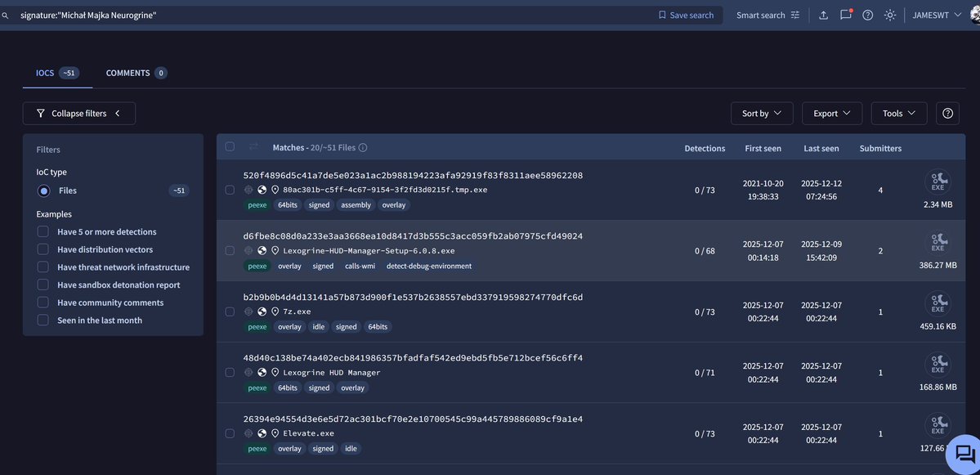The height and width of the screenshot is (475, 980).
Task: Click the location pin icon in Lexogrine-HUD-Manager-Setup row
Action: [275, 251]
